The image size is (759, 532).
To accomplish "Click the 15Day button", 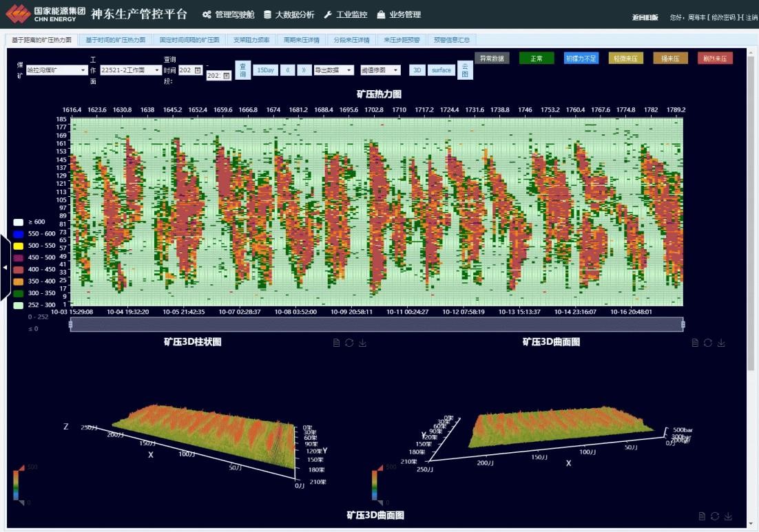I will [x=265, y=70].
